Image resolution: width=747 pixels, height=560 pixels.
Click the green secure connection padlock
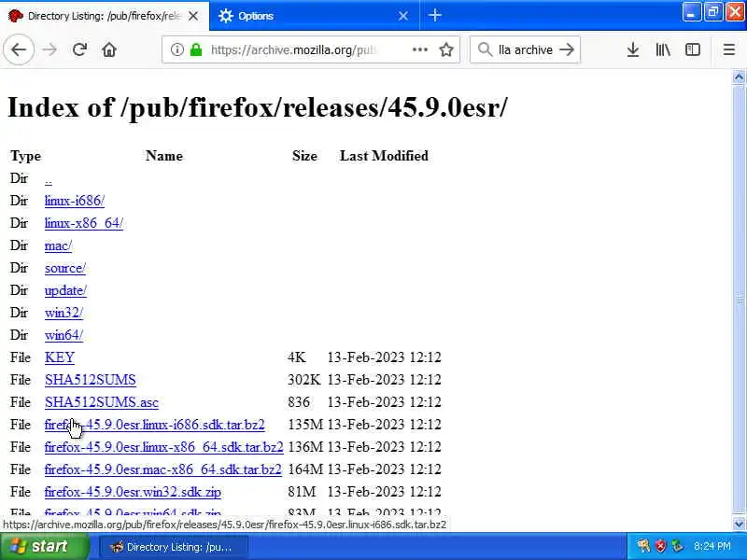coord(196,49)
